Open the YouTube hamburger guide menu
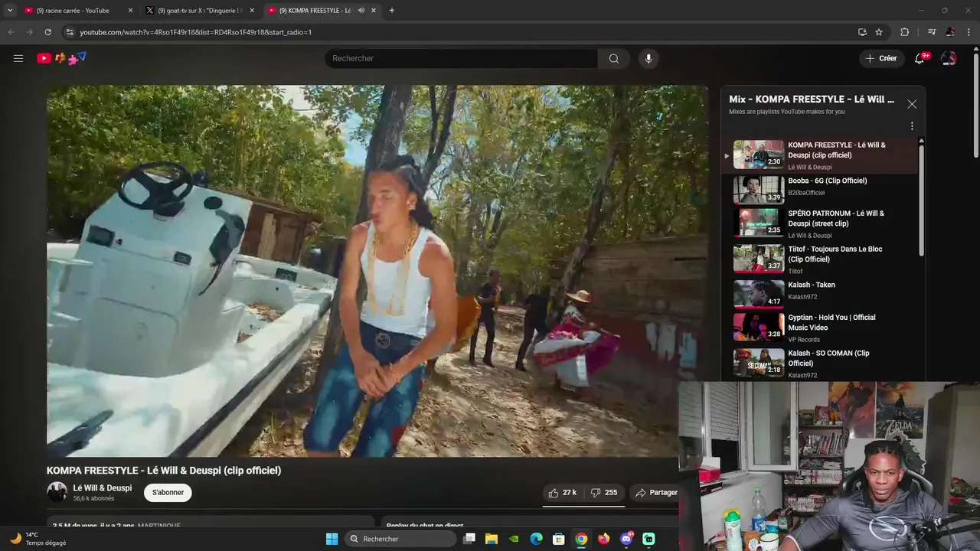Screen dimensions: 980x551 (18, 58)
